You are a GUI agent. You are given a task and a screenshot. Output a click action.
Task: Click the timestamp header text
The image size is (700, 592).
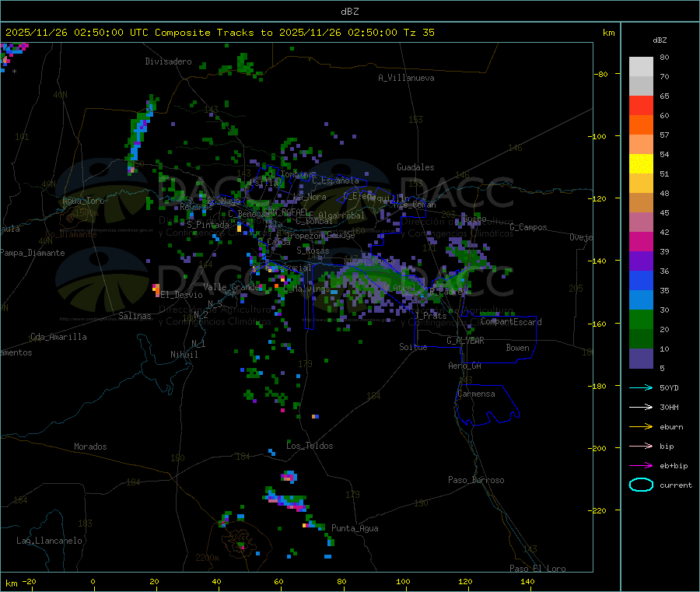tap(219, 33)
